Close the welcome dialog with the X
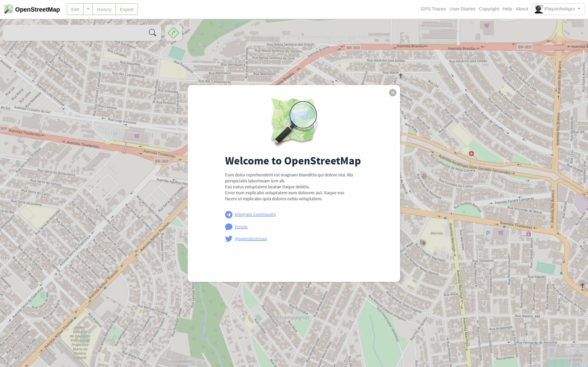The image size is (588, 367). point(393,93)
